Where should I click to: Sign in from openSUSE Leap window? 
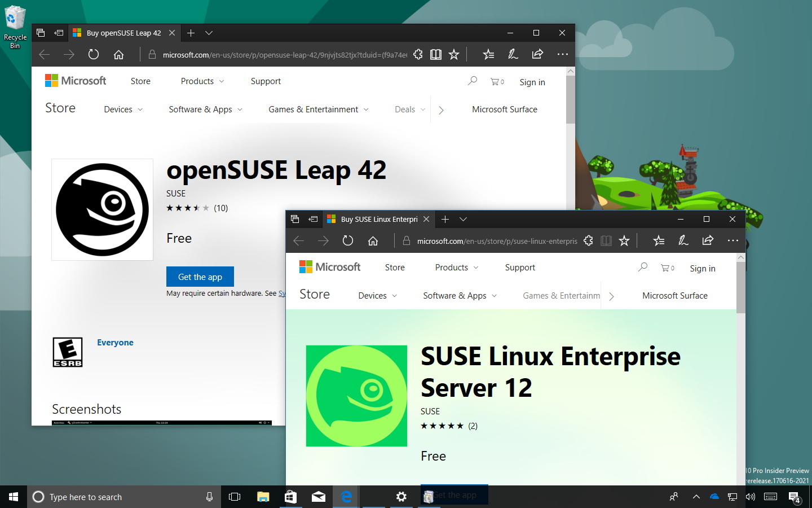[x=532, y=82]
